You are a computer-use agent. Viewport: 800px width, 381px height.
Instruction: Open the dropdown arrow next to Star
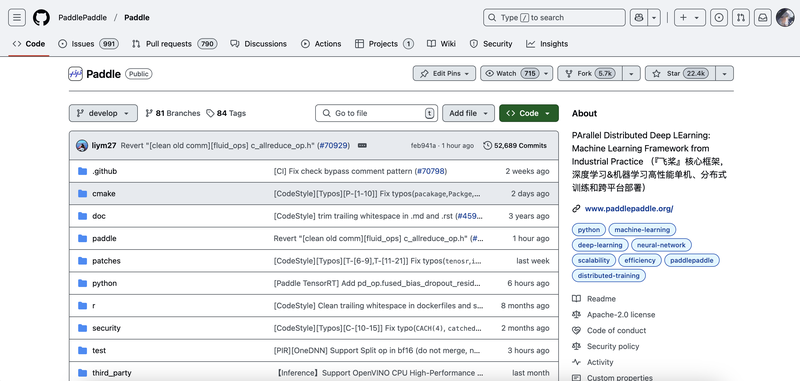tap(724, 73)
